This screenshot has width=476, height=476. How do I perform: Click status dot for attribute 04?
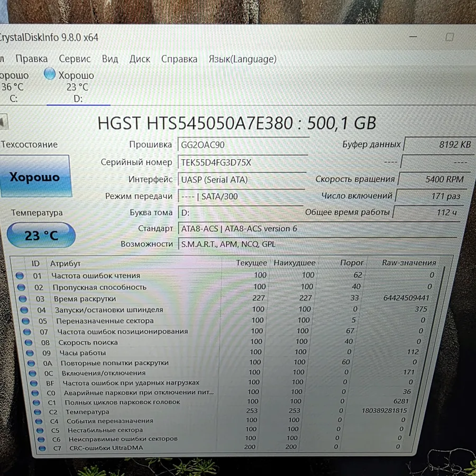[24, 309]
